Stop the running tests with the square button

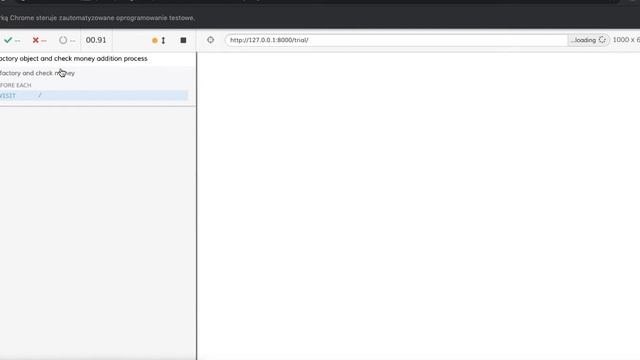[x=183, y=40]
